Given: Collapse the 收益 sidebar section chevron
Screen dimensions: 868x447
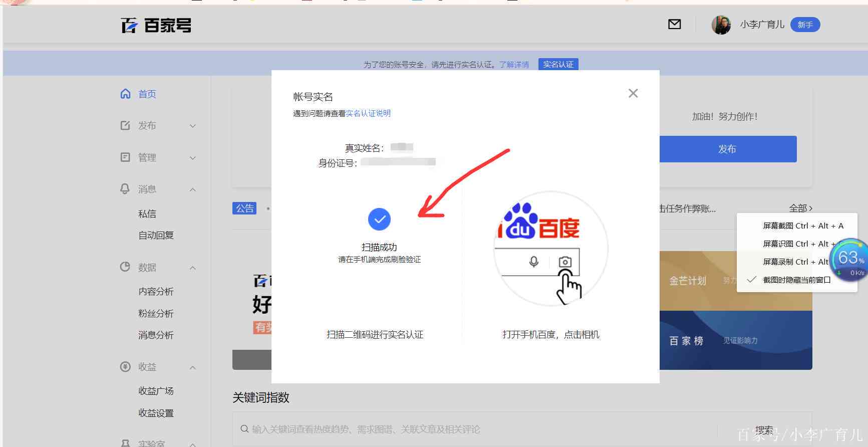Looking at the screenshot, I should (193, 368).
